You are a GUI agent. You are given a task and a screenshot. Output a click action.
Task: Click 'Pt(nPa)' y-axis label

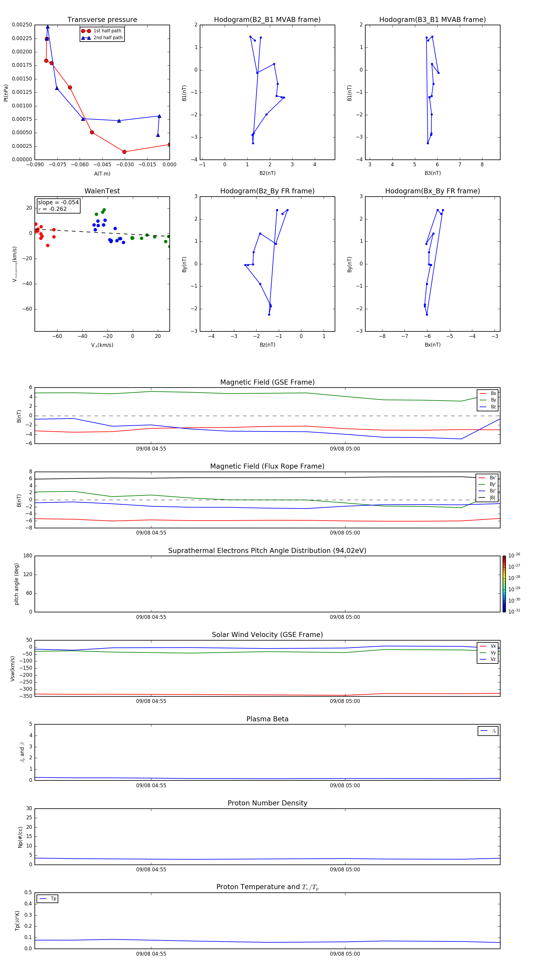point(6,92)
